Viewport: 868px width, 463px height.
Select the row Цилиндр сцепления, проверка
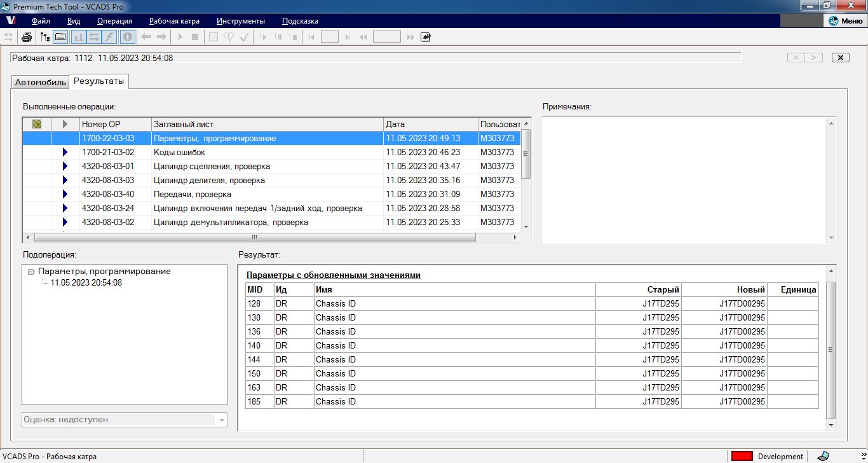[x=272, y=167]
